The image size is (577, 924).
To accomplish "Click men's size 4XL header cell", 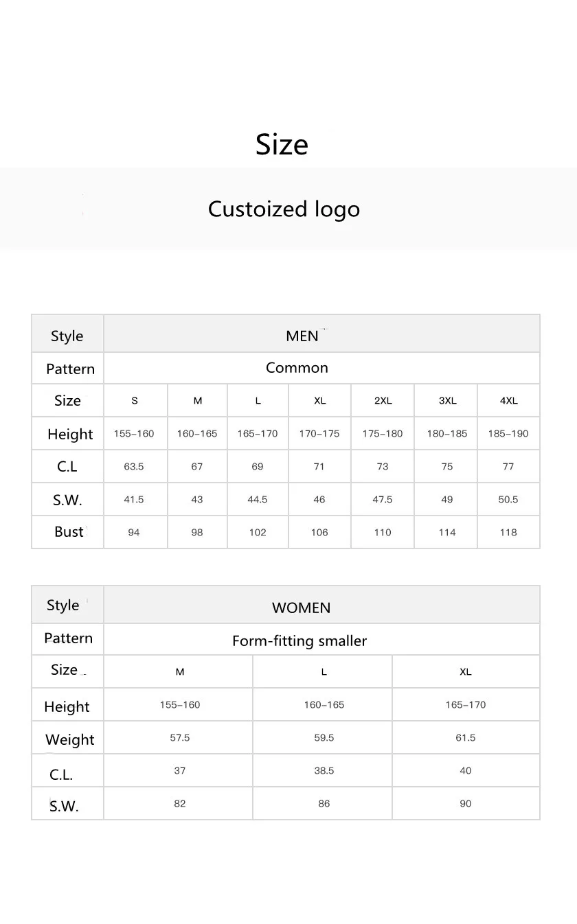I will [x=508, y=401].
